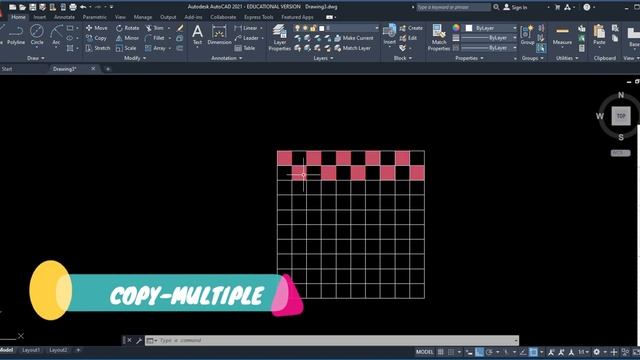Toggle snap mode in status bar
640x360 pixels.
point(451,352)
